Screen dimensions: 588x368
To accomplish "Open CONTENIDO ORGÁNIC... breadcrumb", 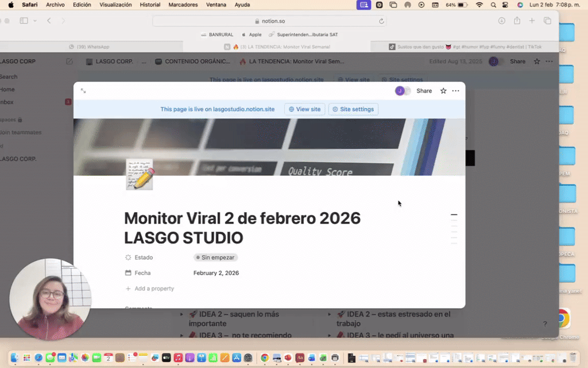I will click(x=193, y=62).
